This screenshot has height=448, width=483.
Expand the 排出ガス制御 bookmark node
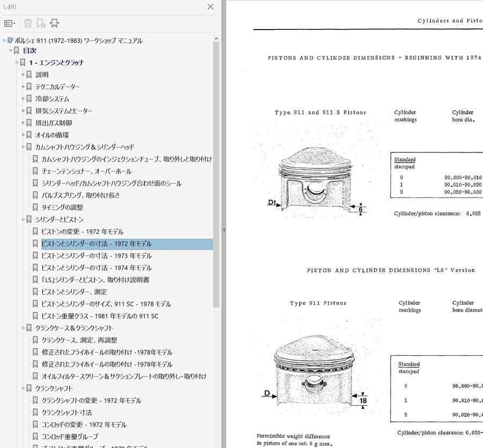tap(23, 123)
